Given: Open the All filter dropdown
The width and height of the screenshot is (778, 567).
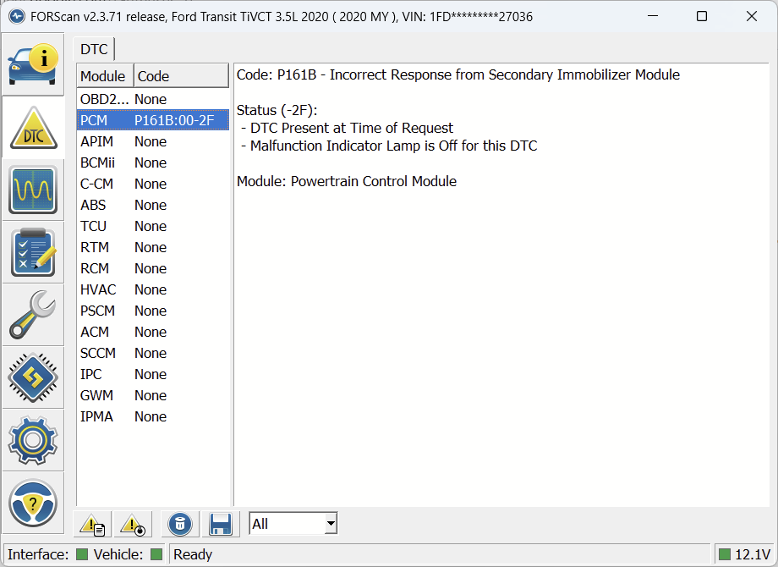Looking at the screenshot, I should click(293, 523).
